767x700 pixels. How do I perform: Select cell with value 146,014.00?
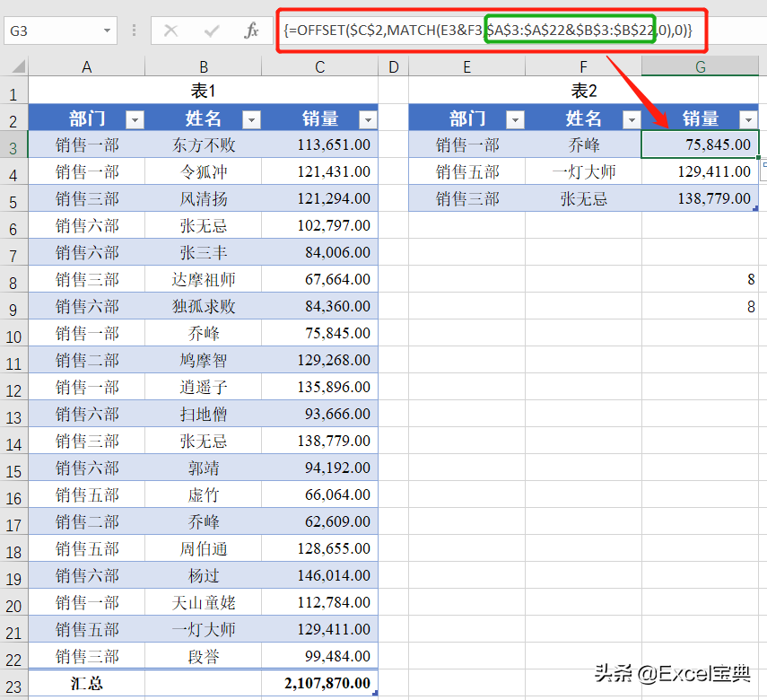point(320,575)
